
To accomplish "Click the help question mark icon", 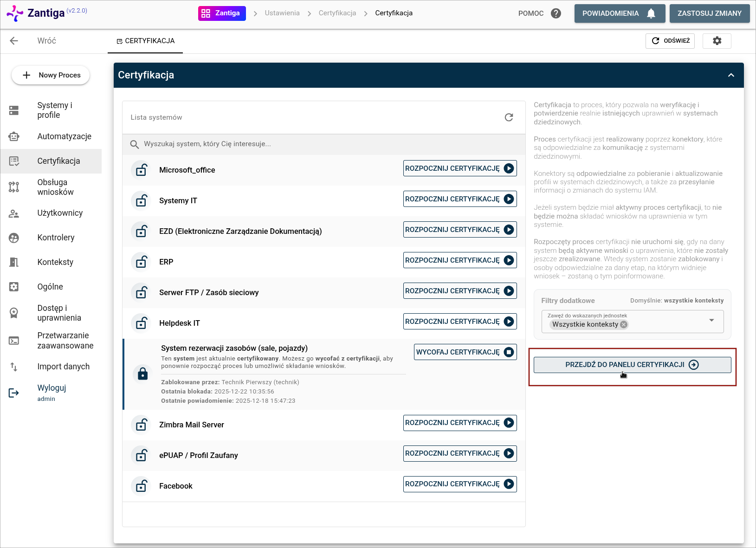I will click(556, 13).
